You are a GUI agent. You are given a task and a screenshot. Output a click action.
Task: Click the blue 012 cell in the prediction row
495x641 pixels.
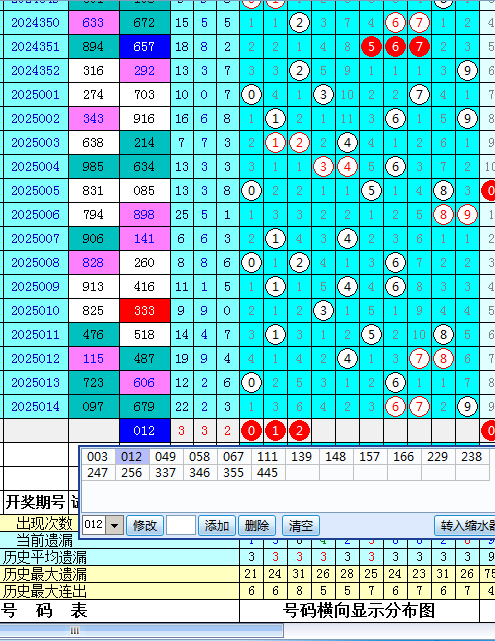click(x=144, y=430)
